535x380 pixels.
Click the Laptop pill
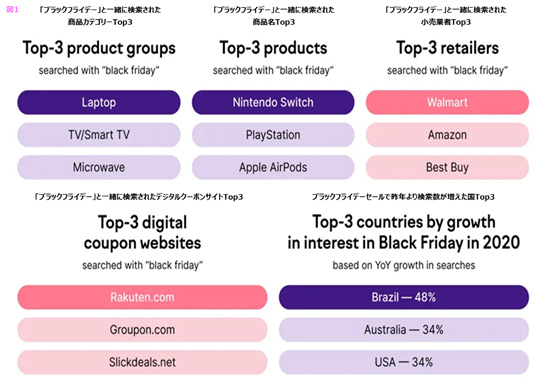[99, 102]
